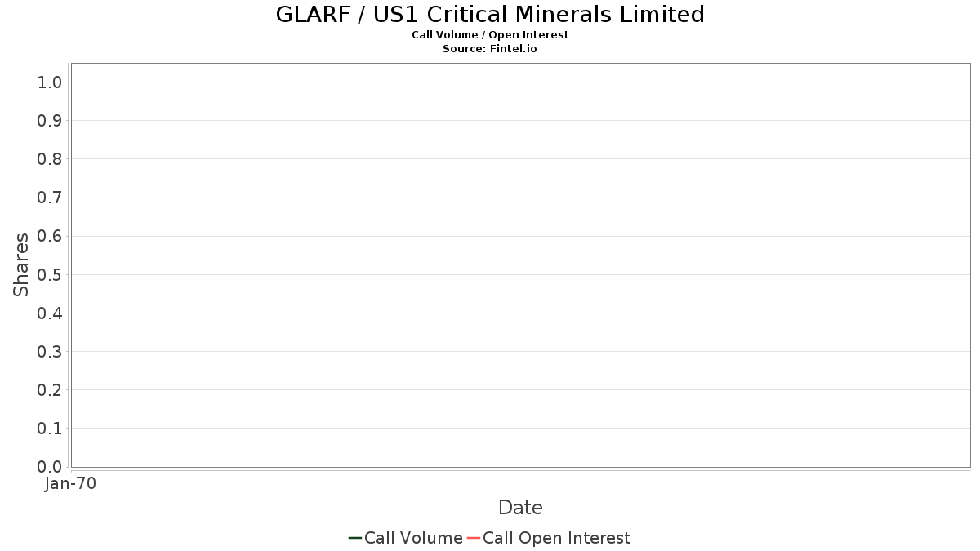Click the 1.0 tick on the Shares axis
This screenshot has width=980, height=551.
tap(50, 82)
